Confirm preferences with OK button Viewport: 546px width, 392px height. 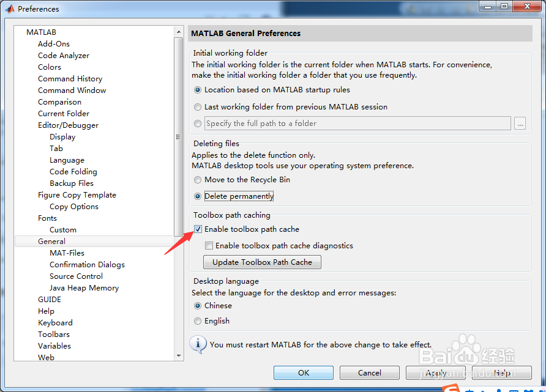coord(303,373)
